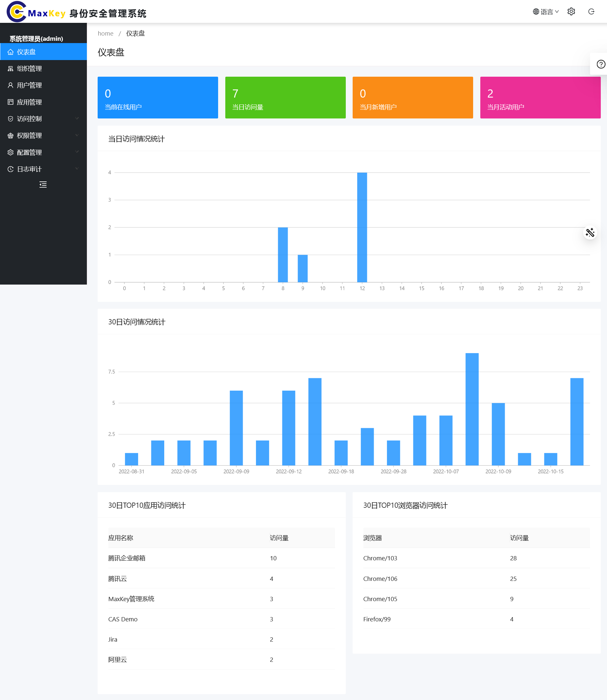Open 组织管理 from the sidebar

click(x=29, y=69)
